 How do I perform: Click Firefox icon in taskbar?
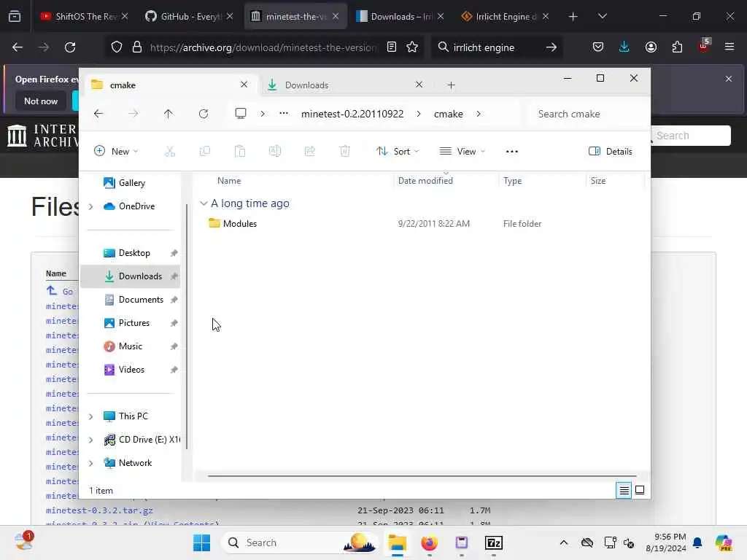pyautogui.click(x=429, y=542)
